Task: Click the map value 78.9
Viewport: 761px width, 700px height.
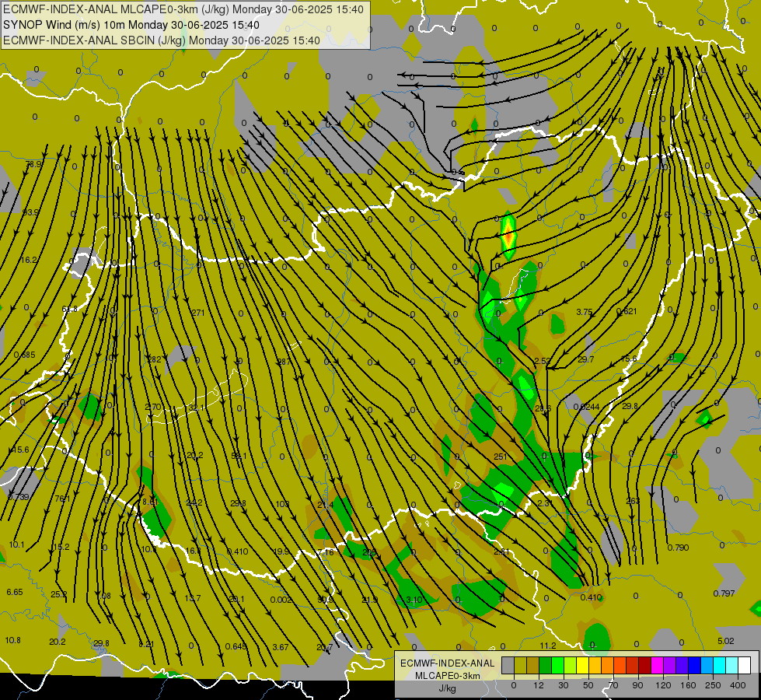Action: click(33, 164)
